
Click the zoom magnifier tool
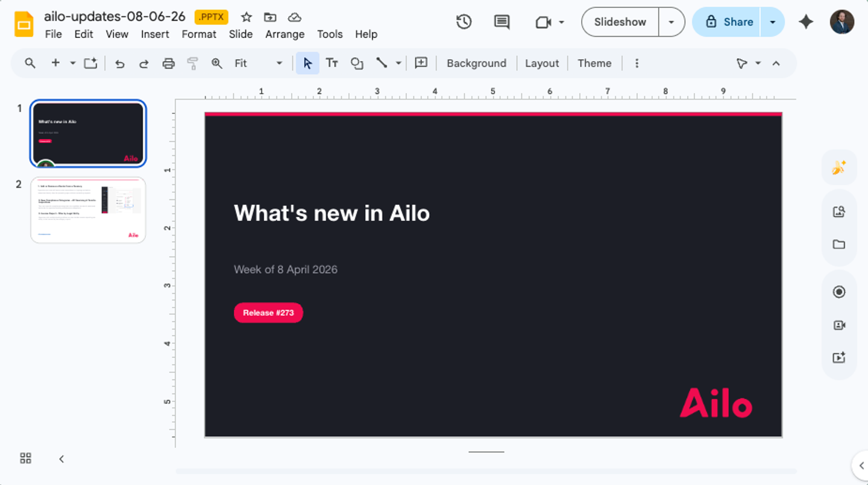tap(217, 63)
